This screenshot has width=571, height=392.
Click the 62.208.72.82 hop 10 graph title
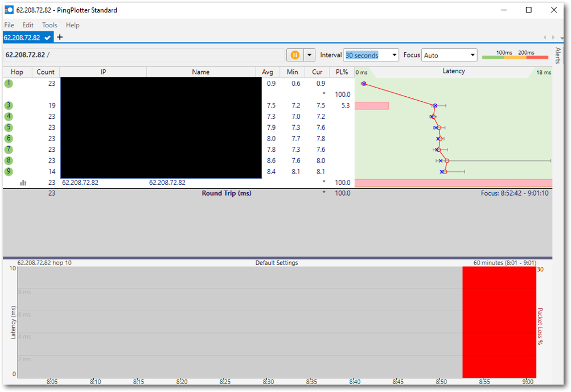pyautogui.click(x=44, y=263)
